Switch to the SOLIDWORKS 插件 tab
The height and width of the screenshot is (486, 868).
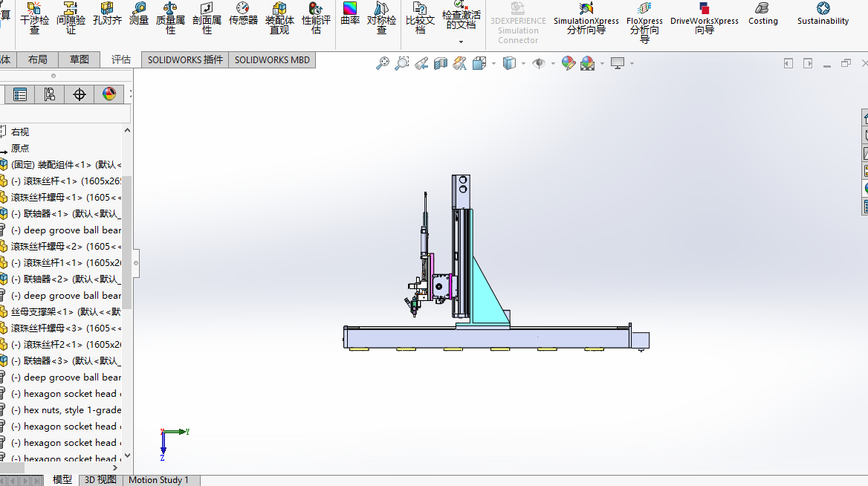click(x=185, y=60)
